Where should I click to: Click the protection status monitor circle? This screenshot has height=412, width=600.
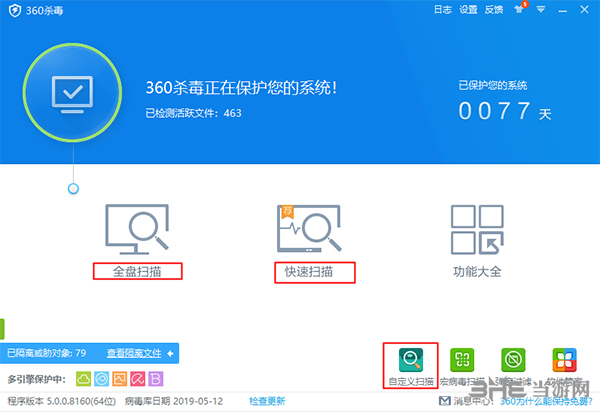point(72,93)
